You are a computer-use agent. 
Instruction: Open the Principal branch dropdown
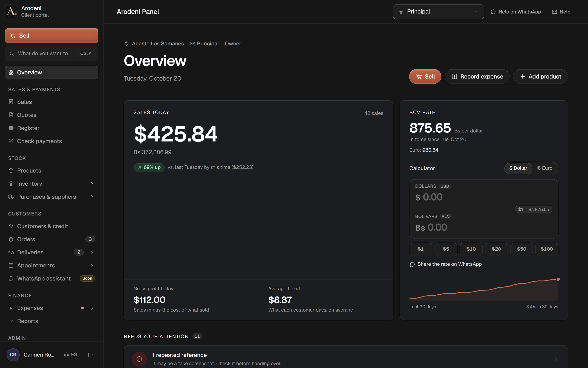(438, 12)
